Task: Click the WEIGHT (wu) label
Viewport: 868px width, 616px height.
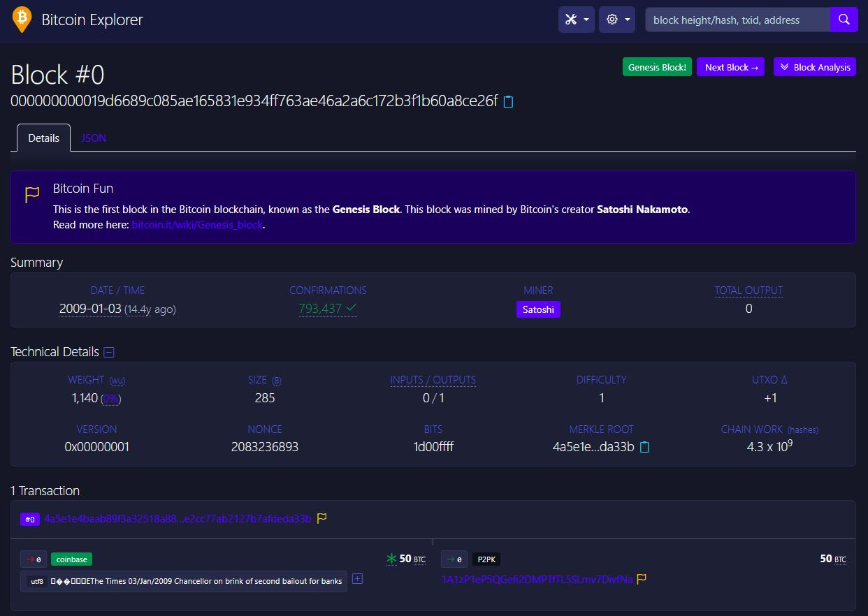Action: click(x=96, y=380)
